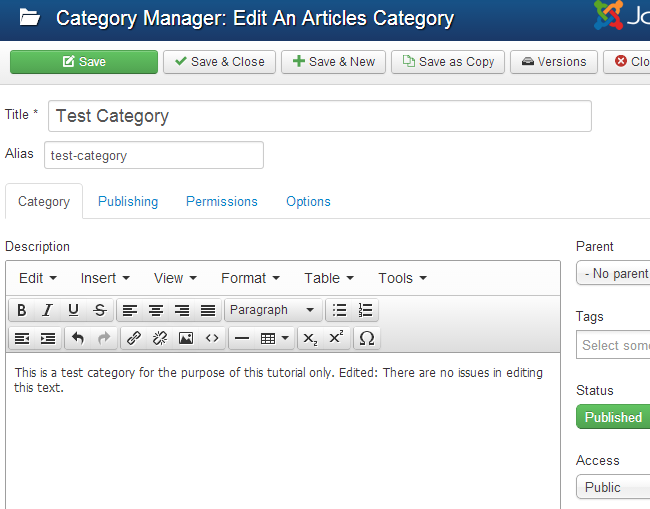Insert a special character (Omega icon)

(x=366, y=338)
